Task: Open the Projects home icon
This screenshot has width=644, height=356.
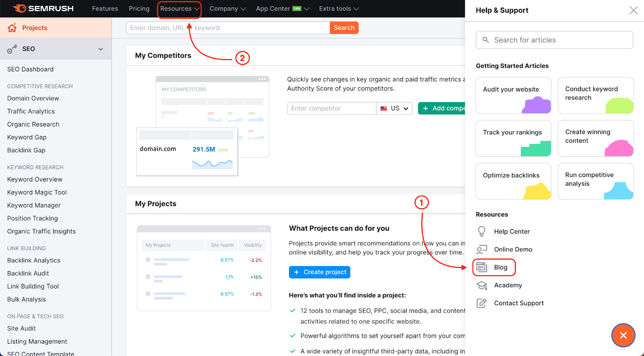Action: (12, 28)
